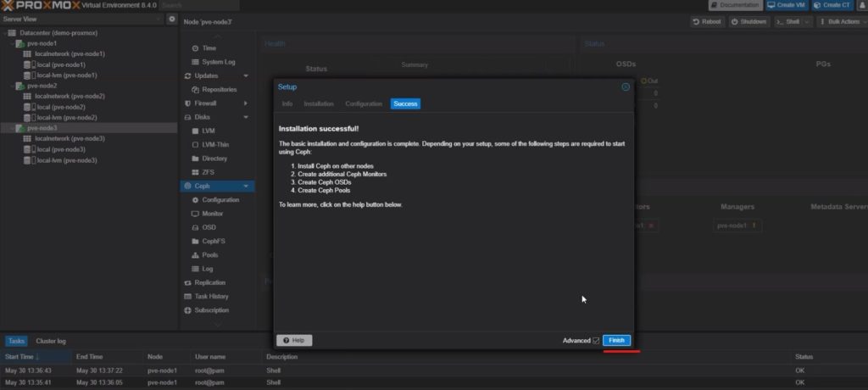This screenshot has height=390, width=868.
Task: Open Directory under Disks
Action: point(214,159)
